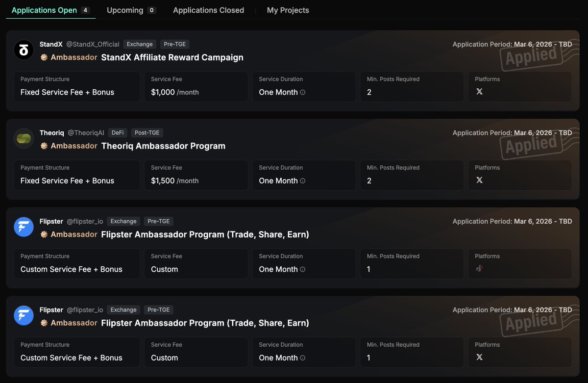Viewport: 588px width, 383px height.
Task: Click the Service Duration info icon in StandX card
Action: (x=302, y=92)
